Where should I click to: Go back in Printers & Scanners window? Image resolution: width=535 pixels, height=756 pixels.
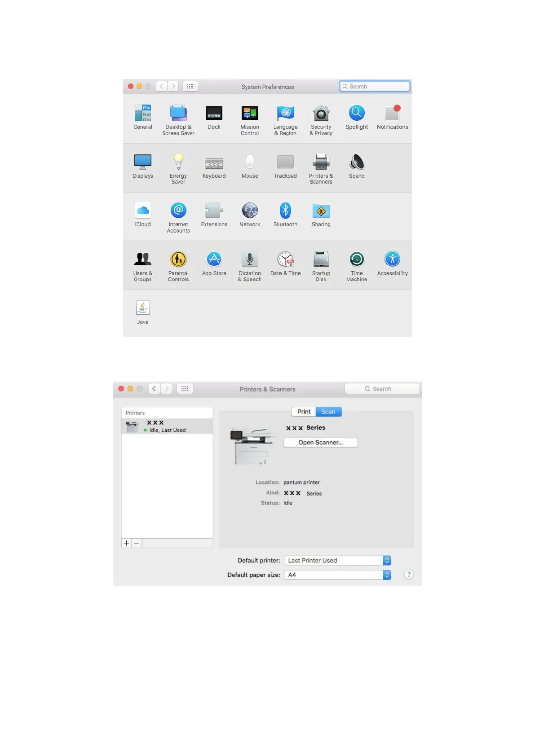pos(154,389)
